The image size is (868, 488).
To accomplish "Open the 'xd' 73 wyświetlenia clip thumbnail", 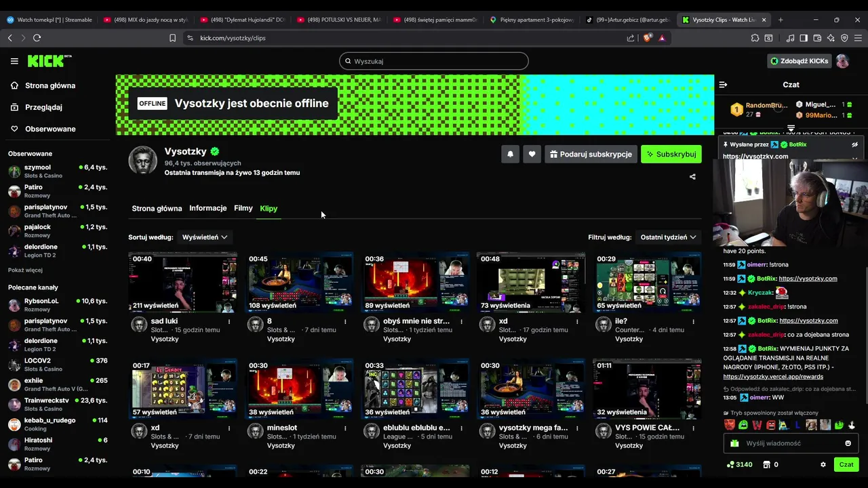I will [x=531, y=282].
